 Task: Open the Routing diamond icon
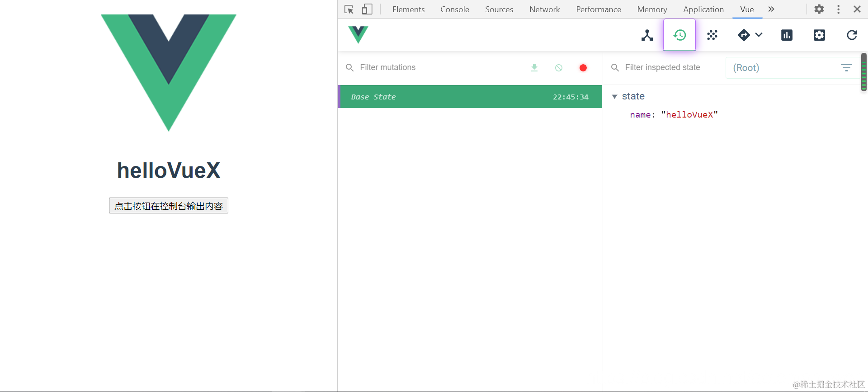point(744,35)
